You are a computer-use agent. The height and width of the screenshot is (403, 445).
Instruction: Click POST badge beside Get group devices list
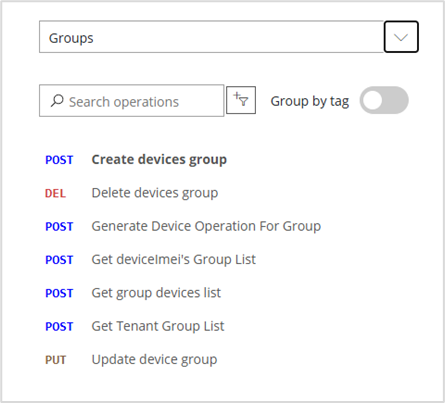59,293
